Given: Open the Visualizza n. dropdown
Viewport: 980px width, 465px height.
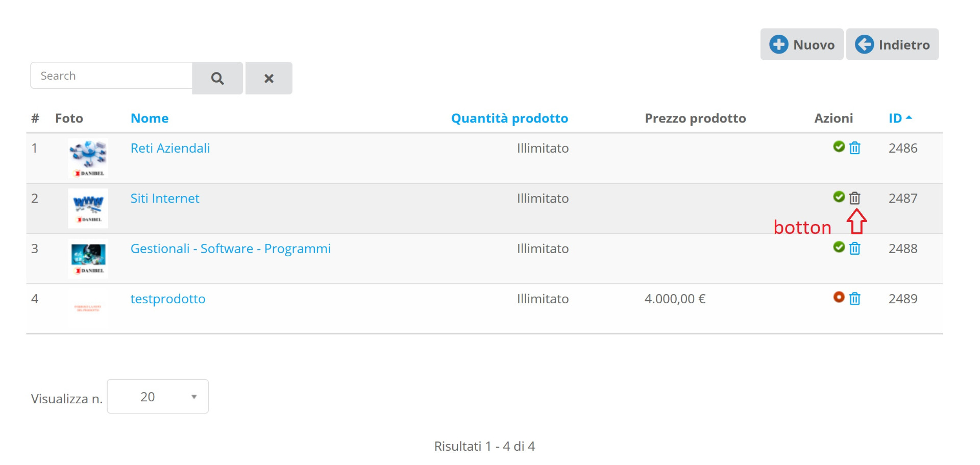Looking at the screenshot, I should point(158,397).
